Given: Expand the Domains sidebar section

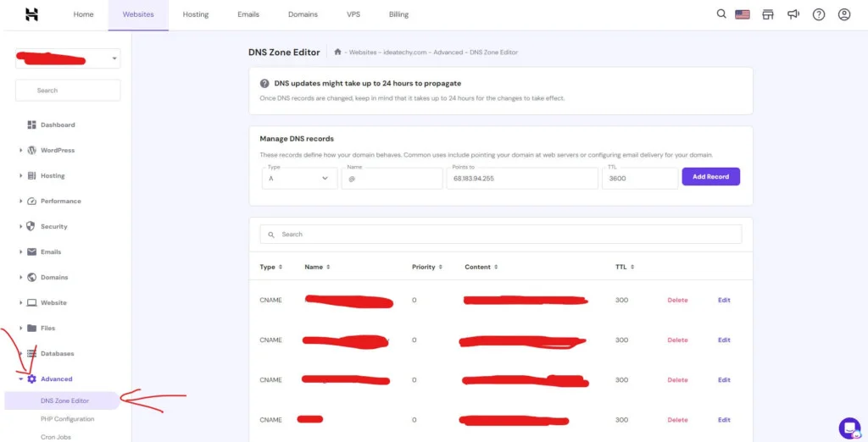Looking at the screenshot, I should click(21, 277).
